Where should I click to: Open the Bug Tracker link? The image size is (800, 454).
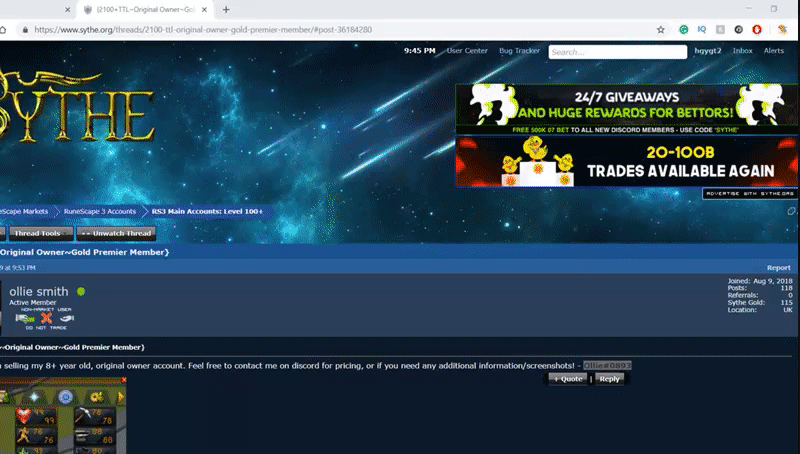click(519, 51)
